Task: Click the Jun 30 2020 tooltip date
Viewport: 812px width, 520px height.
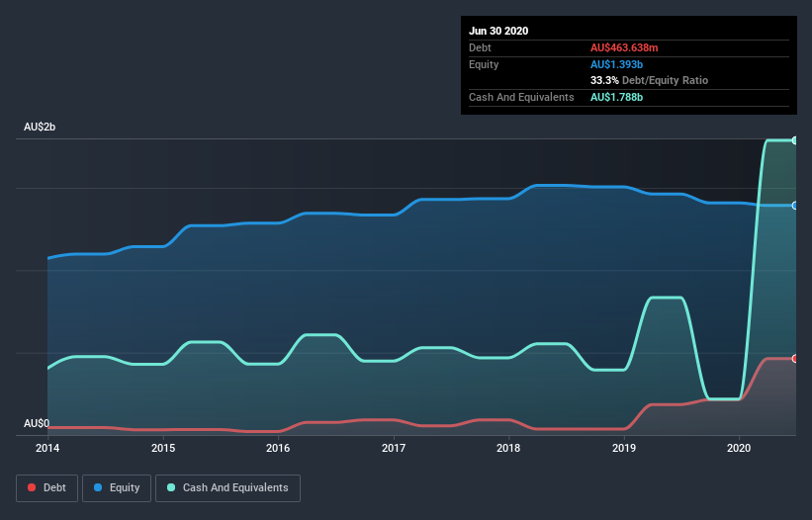Action: 498,31
